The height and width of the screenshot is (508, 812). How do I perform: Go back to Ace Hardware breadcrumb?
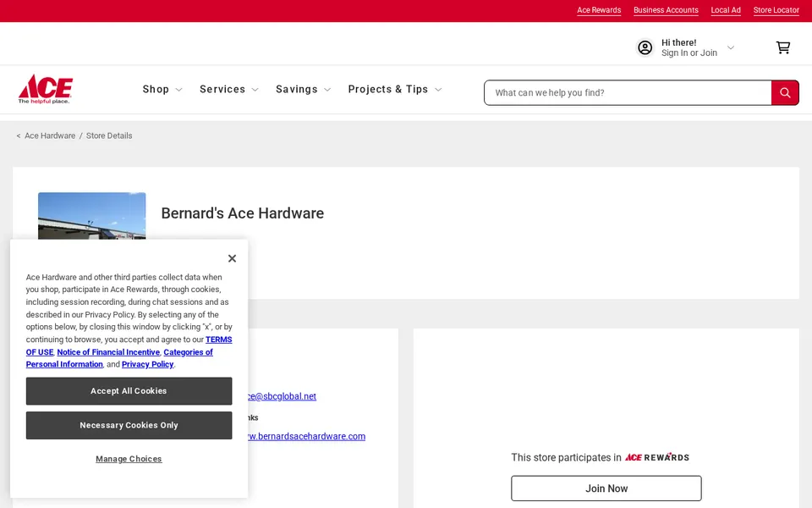click(x=50, y=135)
